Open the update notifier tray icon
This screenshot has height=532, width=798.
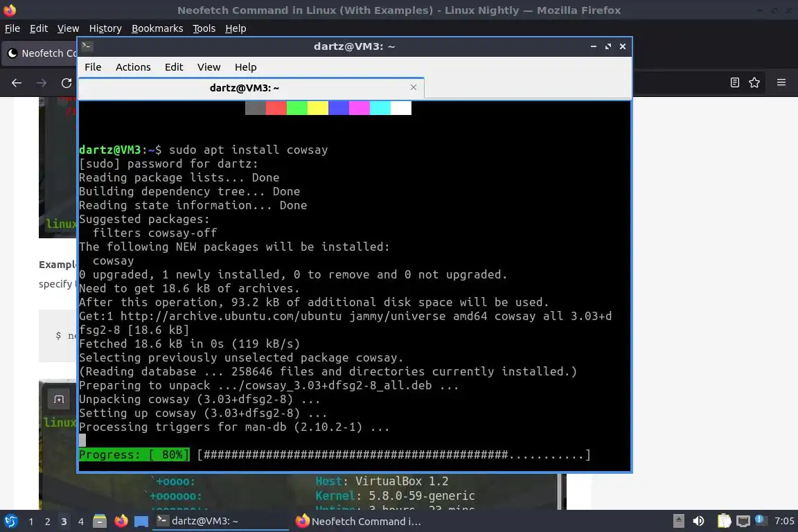coord(759,520)
